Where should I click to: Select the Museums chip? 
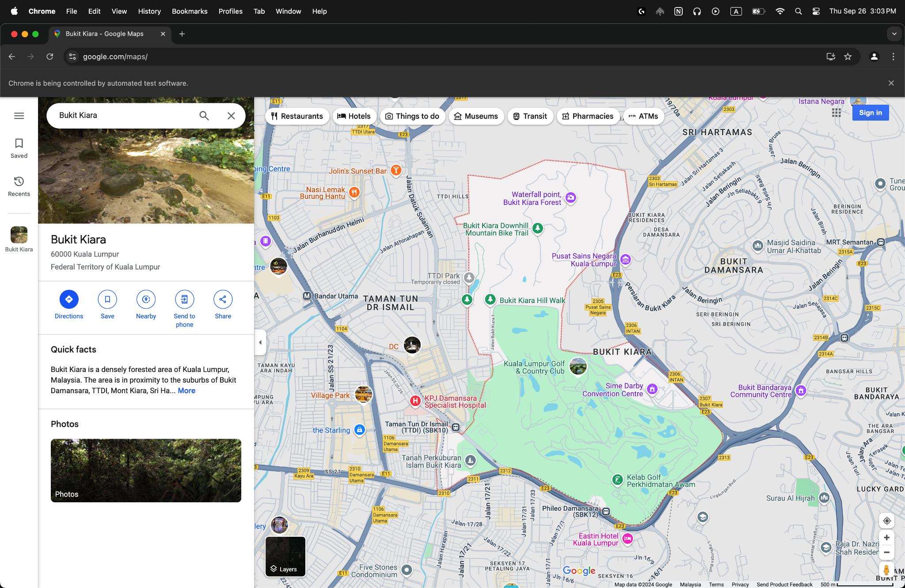tap(476, 116)
